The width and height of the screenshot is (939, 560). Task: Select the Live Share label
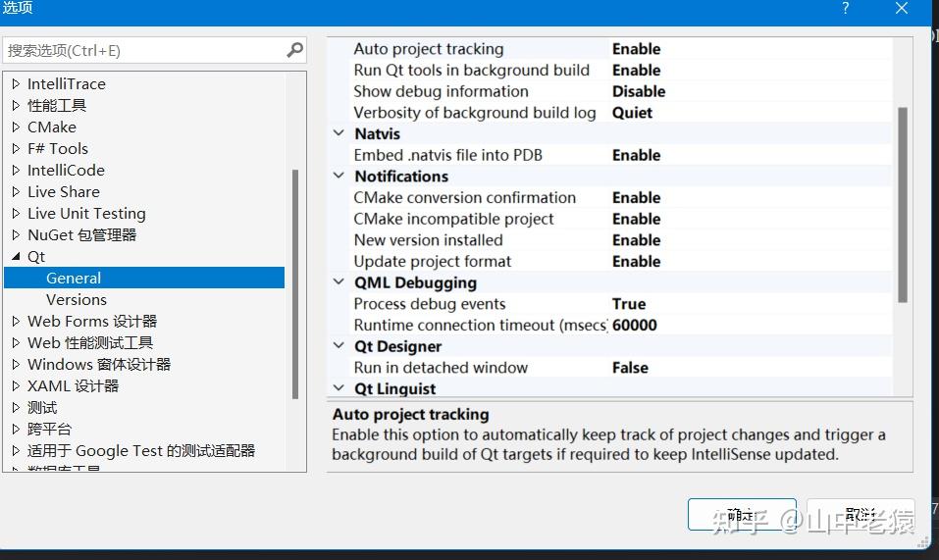pyautogui.click(x=64, y=191)
